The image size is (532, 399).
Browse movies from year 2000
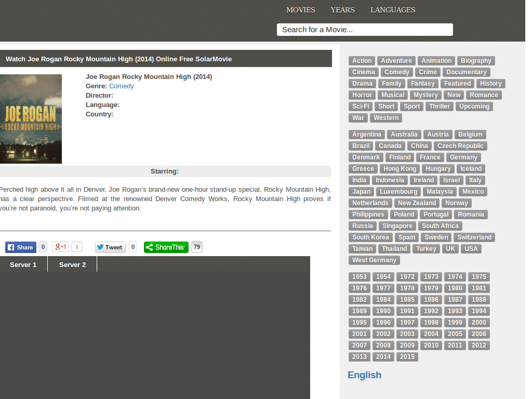tap(478, 323)
